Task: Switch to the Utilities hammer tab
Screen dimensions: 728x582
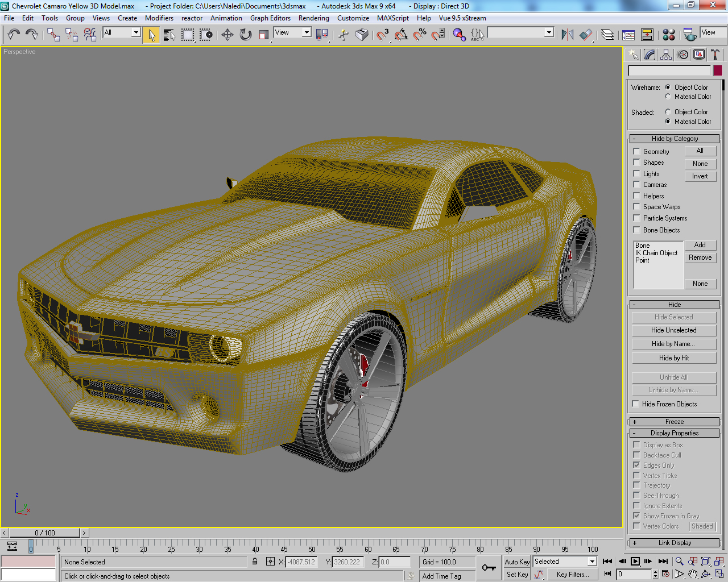Action: tap(715, 55)
